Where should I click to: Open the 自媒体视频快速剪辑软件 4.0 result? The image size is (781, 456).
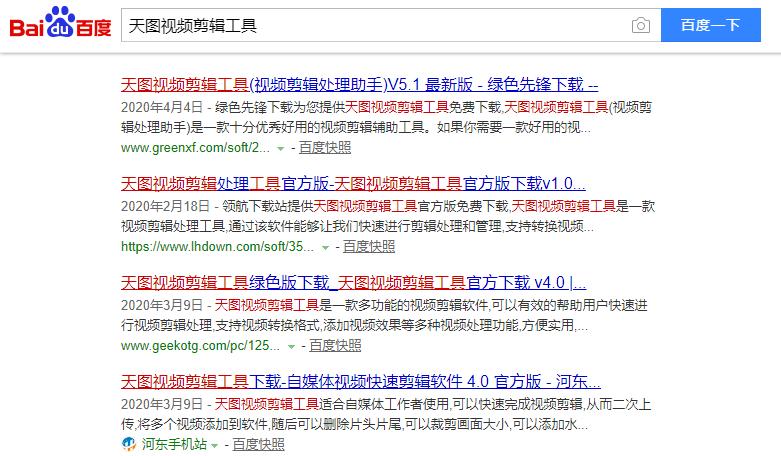click(361, 382)
